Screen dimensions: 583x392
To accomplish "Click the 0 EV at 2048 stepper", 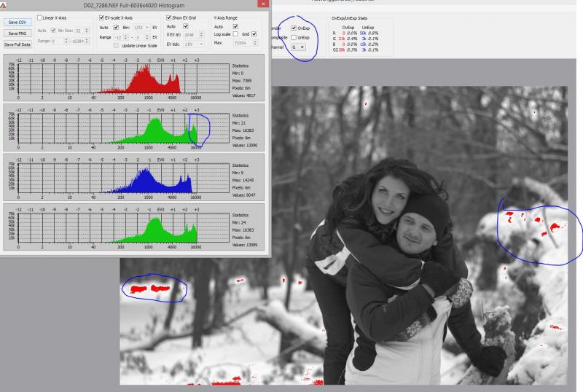I will [194, 34].
